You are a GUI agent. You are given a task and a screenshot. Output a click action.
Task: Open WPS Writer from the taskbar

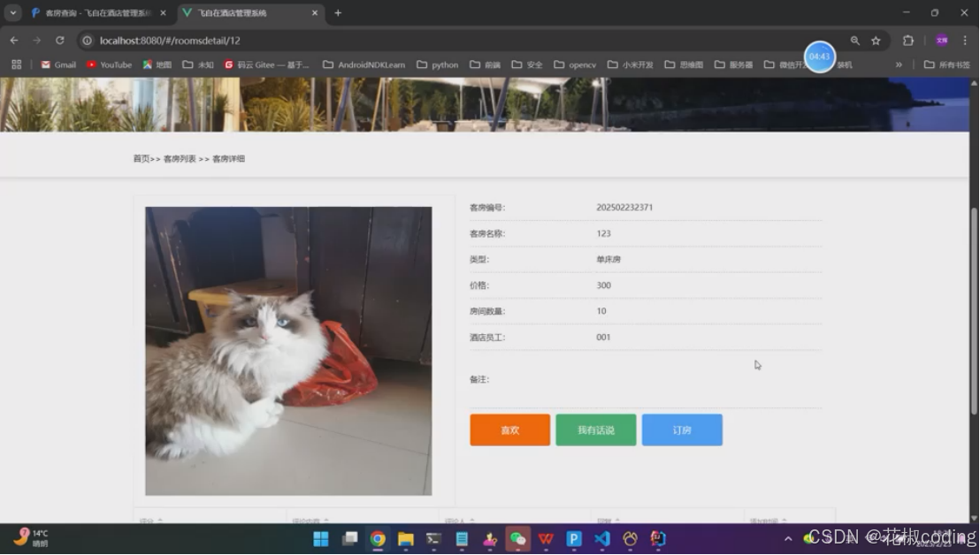546,537
